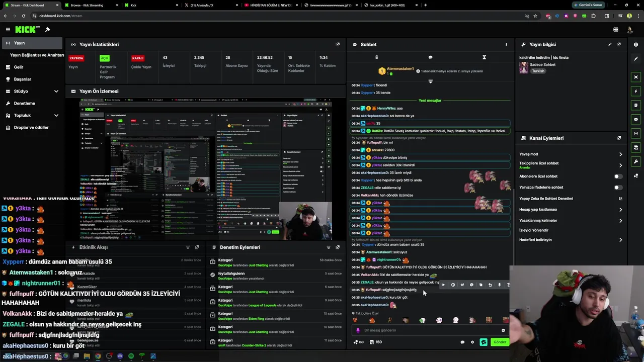This screenshot has width=644, height=362.
Task: Collapse the pinned gift banner in chat
Action: click(x=430, y=81)
